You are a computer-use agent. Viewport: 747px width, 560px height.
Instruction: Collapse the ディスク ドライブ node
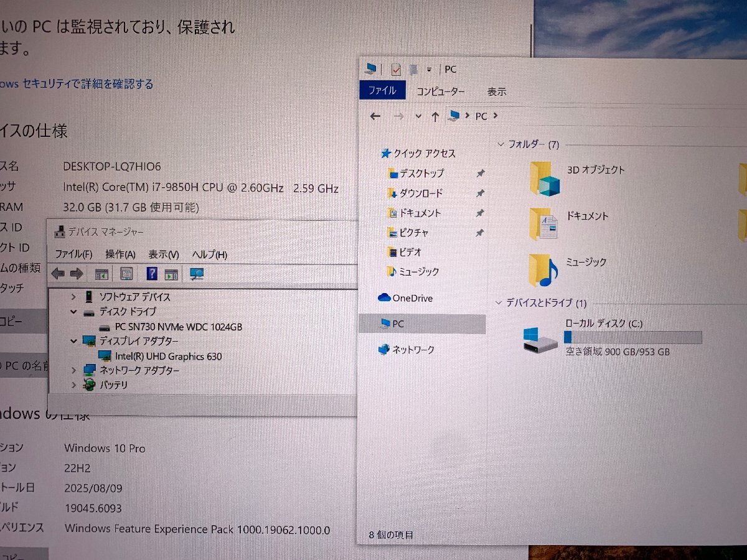[x=73, y=312]
